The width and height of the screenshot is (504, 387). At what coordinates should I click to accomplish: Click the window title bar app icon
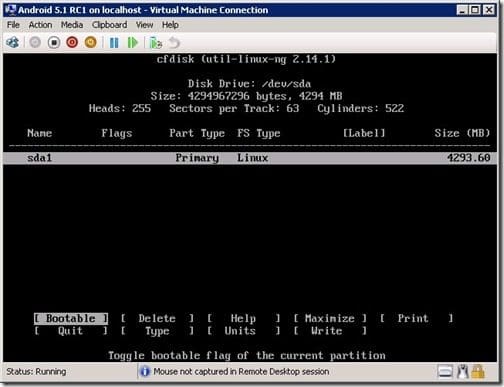point(11,10)
